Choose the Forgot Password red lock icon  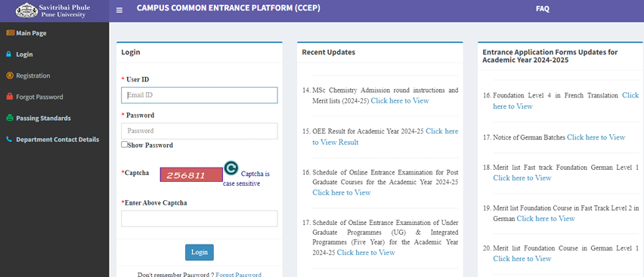click(x=10, y=97)
